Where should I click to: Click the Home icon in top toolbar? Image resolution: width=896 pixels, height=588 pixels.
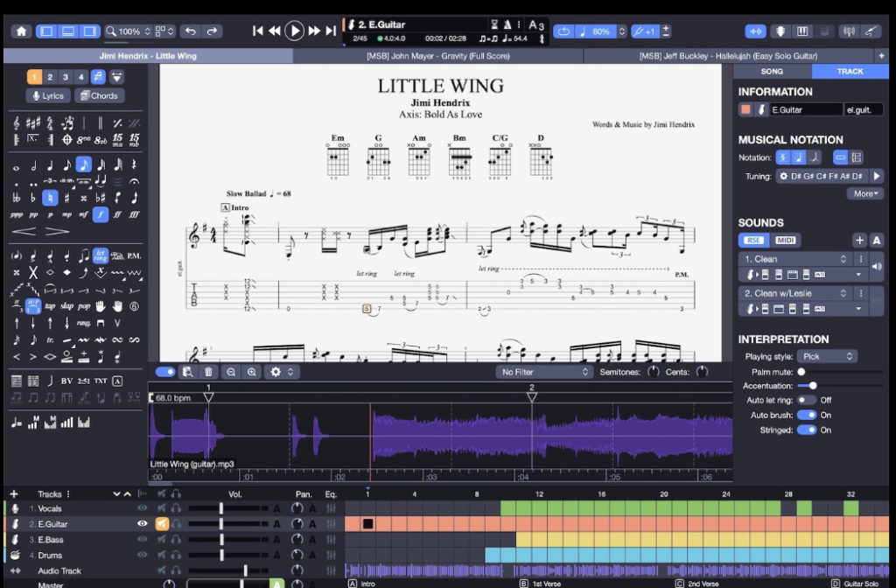21,31
